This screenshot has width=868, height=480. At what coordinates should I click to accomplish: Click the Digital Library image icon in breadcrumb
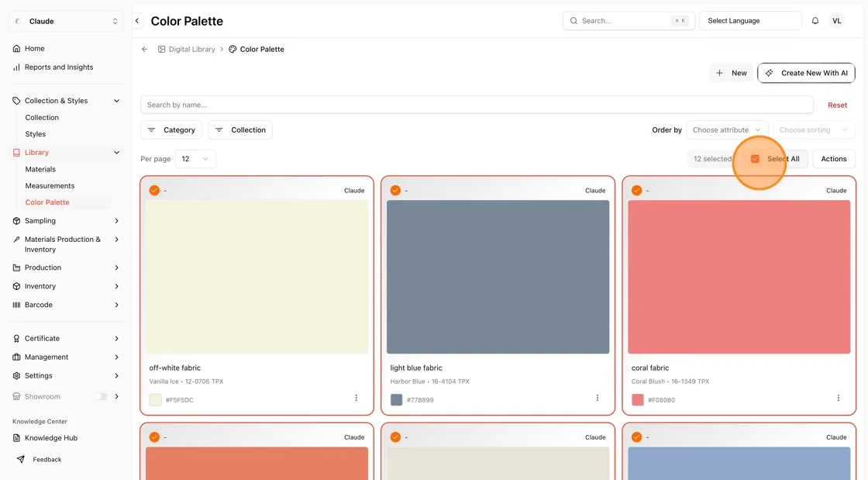(162, 50)
